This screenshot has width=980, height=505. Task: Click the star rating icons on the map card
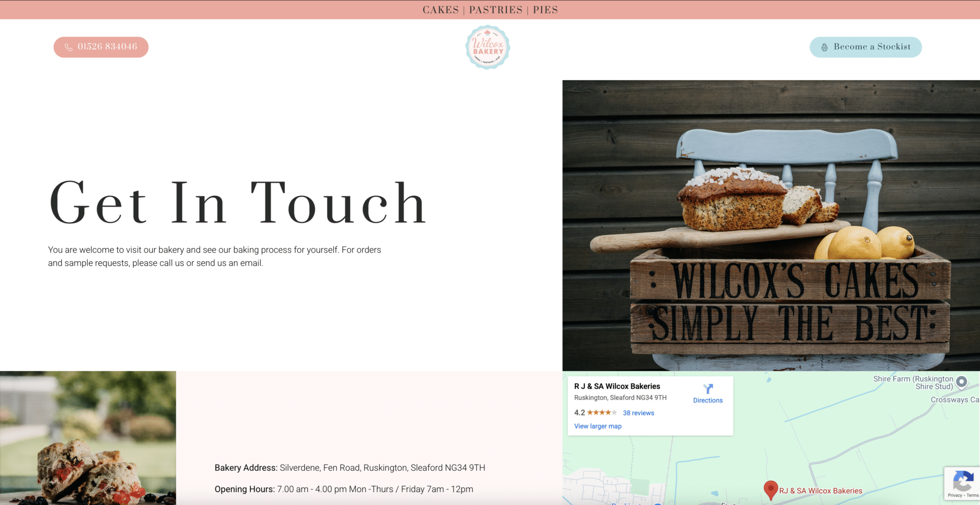point(602,413)
